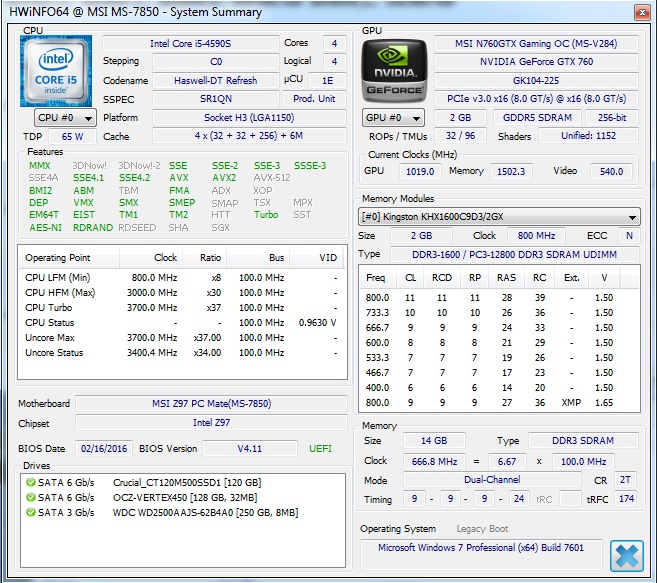Click the MSI N760GTX Gaming OC field
The image size is (657, 583).
pos(536,44)
